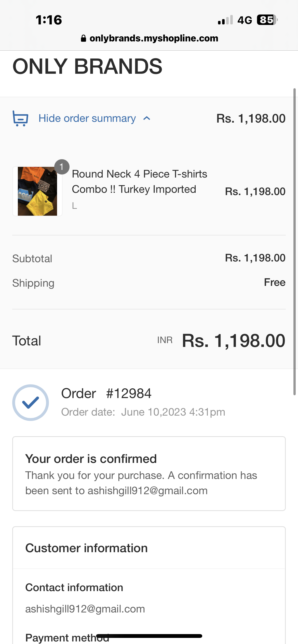Tap the ONLY BRANDS store title

point(87,66)
